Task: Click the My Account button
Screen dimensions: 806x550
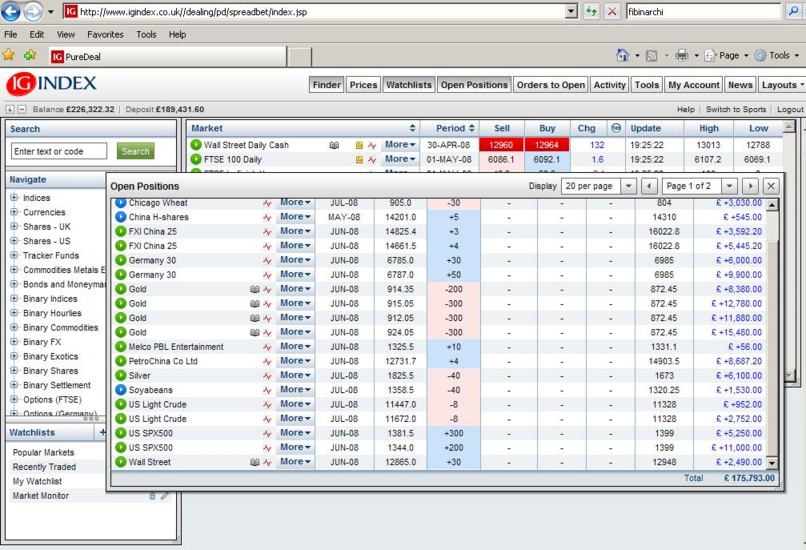Action: point(694,85)
